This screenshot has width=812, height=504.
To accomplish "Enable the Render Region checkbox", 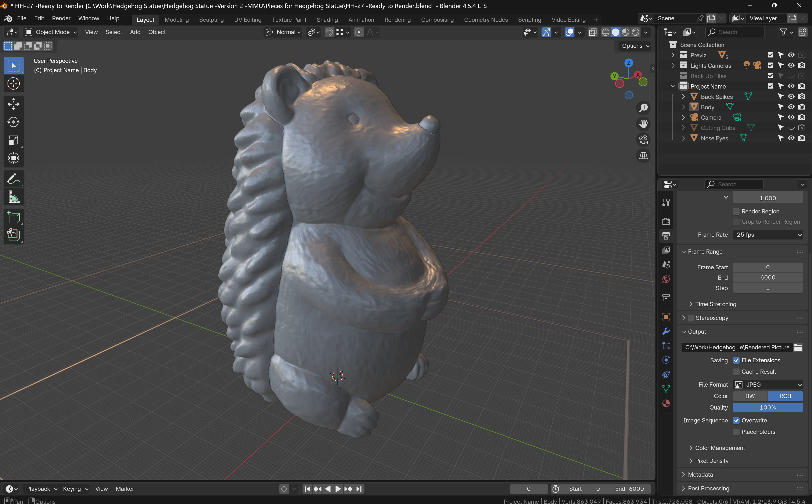I will click(x=736, y=211).
